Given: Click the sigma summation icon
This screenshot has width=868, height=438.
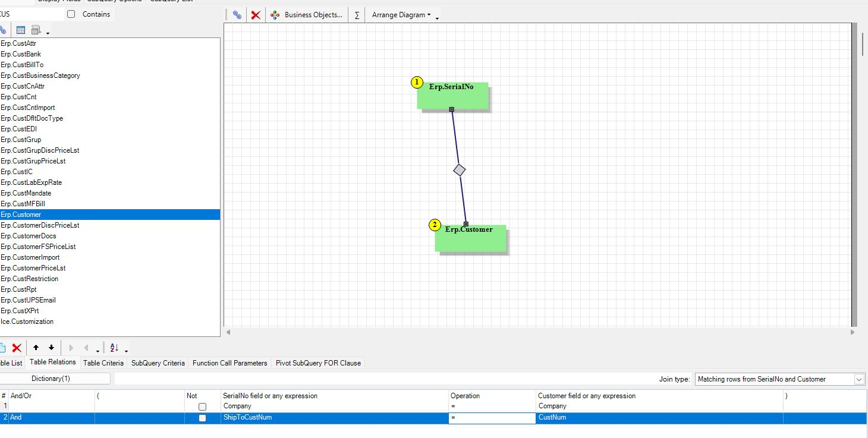Looking at the screenshot, I should [357, 15].
